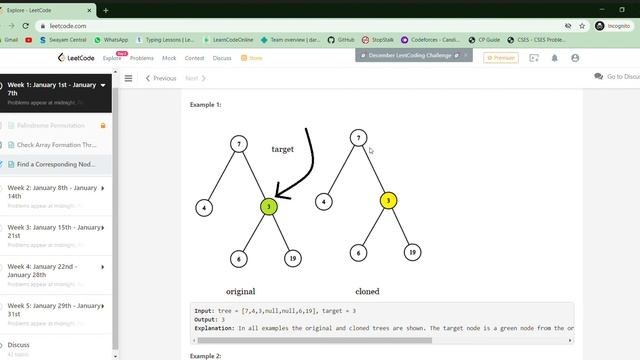Open the Typing Lessons bookmark
Viewport: 640px width, 360px height.
pyautogui.click(x=165, y=40)
